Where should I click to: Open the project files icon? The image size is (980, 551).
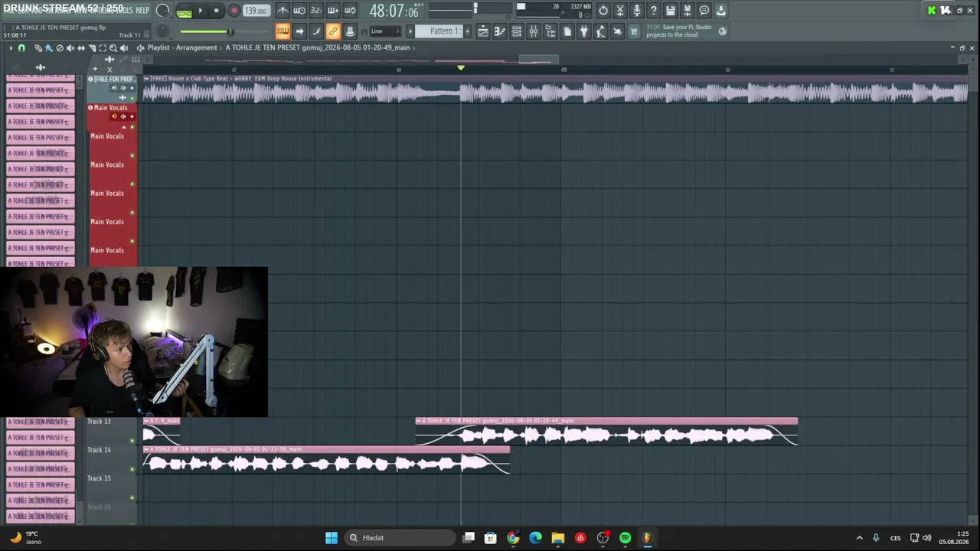point(567,31)
